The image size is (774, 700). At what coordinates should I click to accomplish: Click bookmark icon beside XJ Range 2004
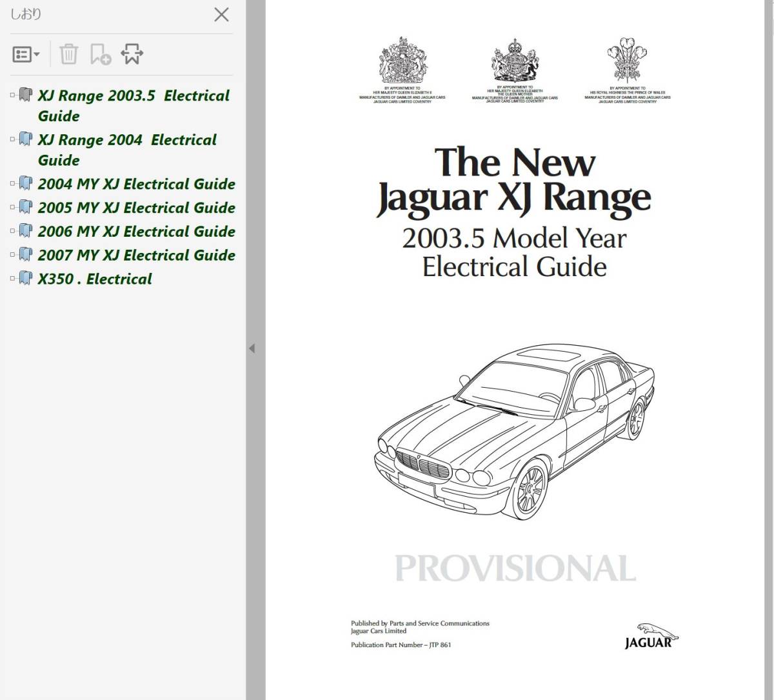pos(25,139)
